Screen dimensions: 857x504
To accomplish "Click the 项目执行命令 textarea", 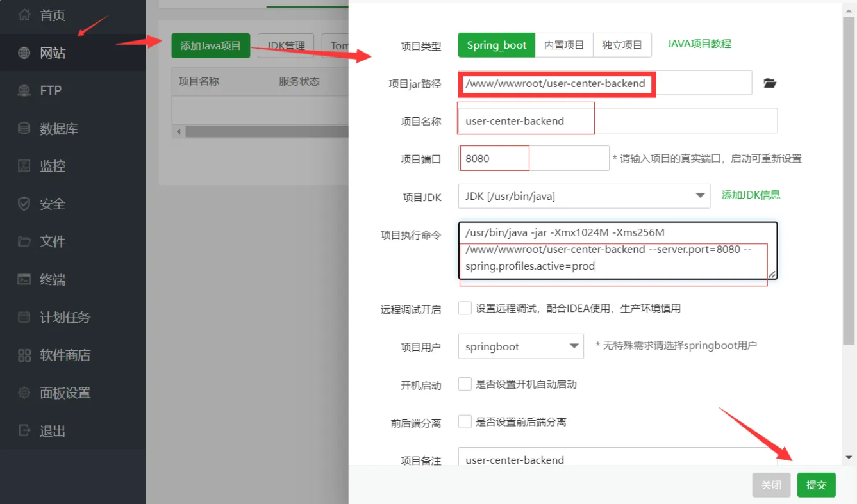I will tap(618, 250).
